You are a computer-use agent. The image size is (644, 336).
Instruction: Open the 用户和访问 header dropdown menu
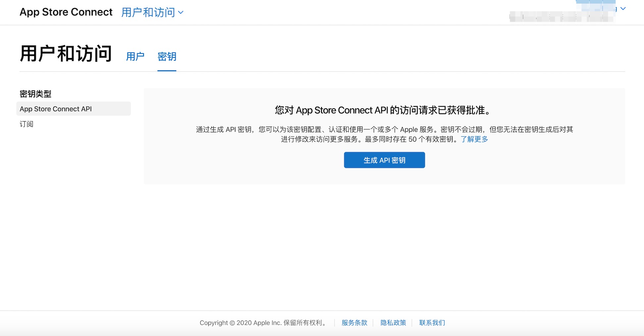tap(152, 12)
